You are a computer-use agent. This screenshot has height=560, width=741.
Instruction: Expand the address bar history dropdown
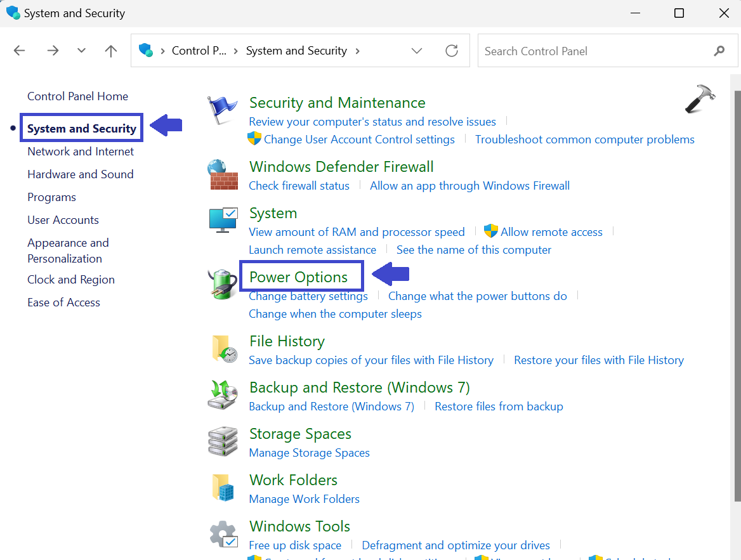coord(417,51)
